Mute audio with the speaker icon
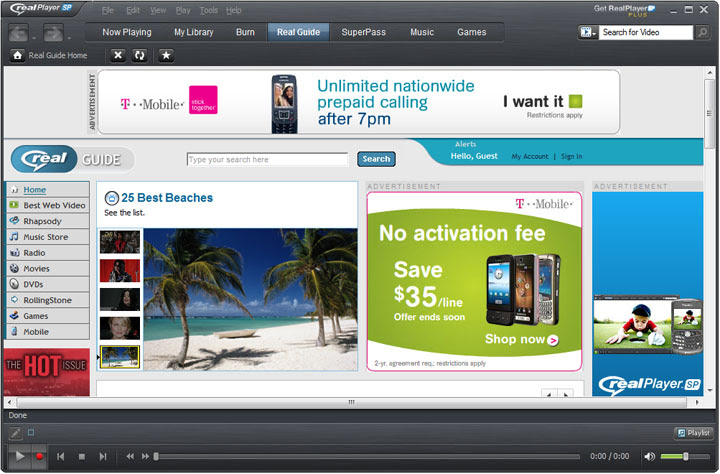Screen dimensions: 720x474 (649, 457)
